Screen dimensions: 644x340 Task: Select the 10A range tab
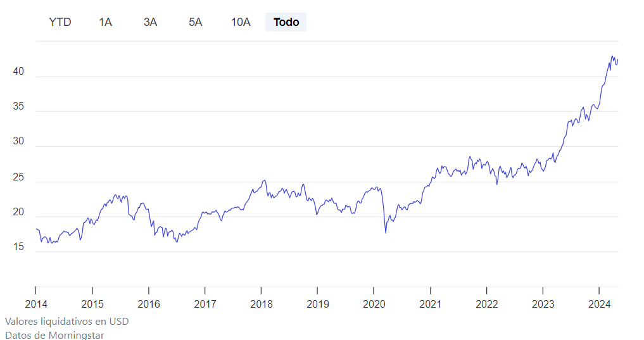241,22
